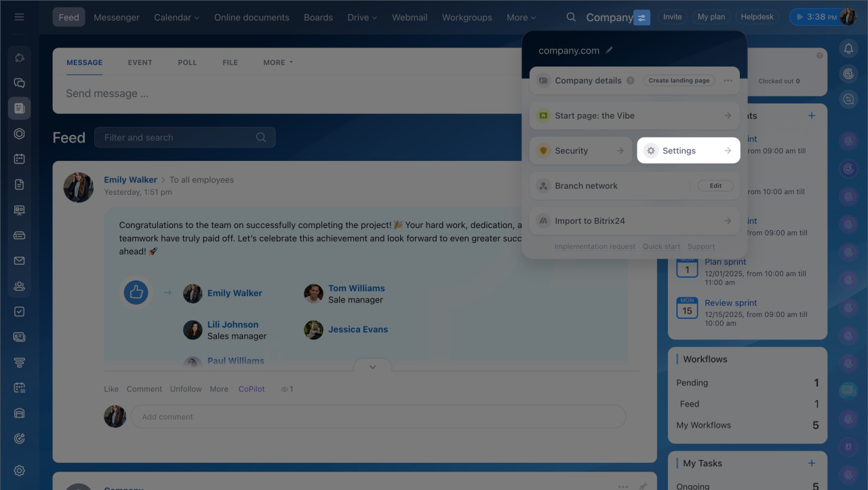Click the Filter and search field

click(x=178, y=138)
